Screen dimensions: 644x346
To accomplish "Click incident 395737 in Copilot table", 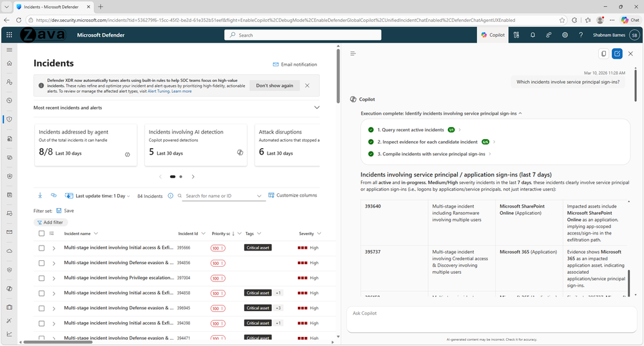I will (x=373, y=251).
